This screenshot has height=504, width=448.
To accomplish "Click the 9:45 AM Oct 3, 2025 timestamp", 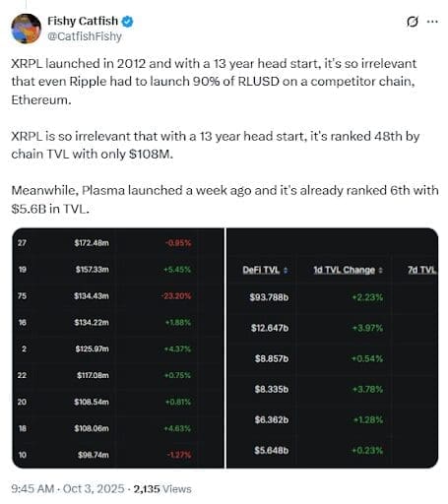I will pyautogui.click(x=68, y=489).
